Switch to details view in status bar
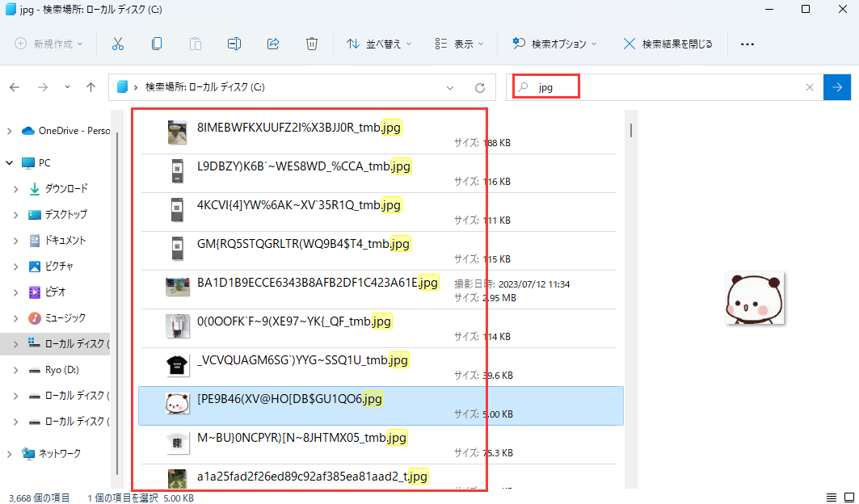 tap(831, 497)
